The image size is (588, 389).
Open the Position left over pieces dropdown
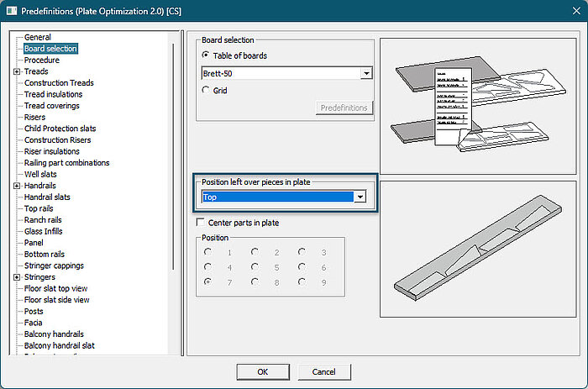[360, 197]
